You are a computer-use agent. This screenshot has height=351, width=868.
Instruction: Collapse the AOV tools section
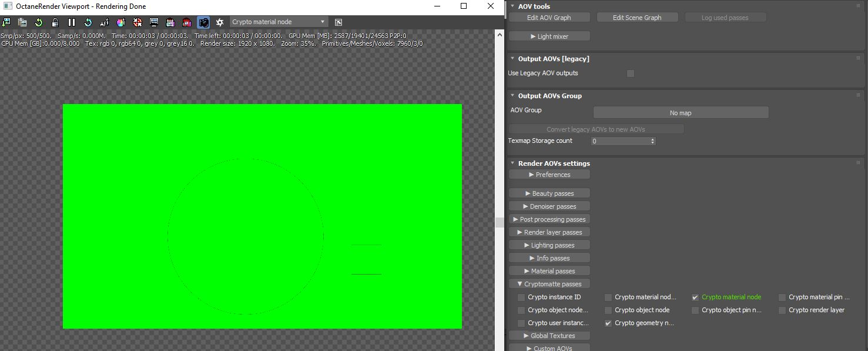512,6
